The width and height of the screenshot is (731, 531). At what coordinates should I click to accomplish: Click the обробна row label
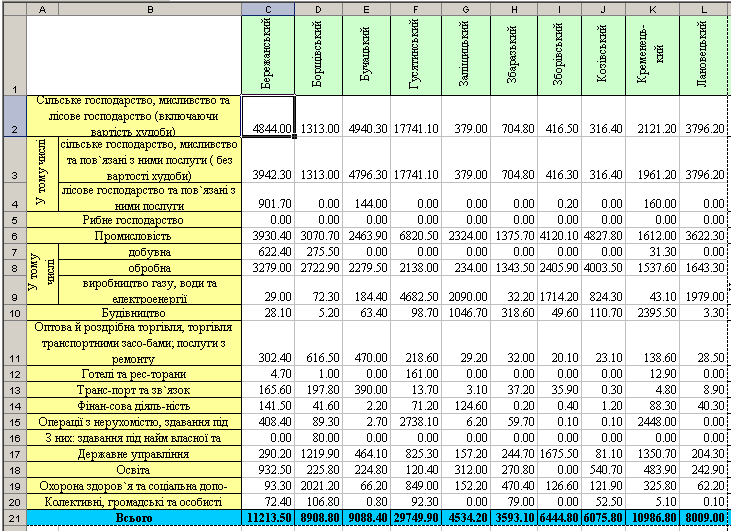[x=150, y=268]
